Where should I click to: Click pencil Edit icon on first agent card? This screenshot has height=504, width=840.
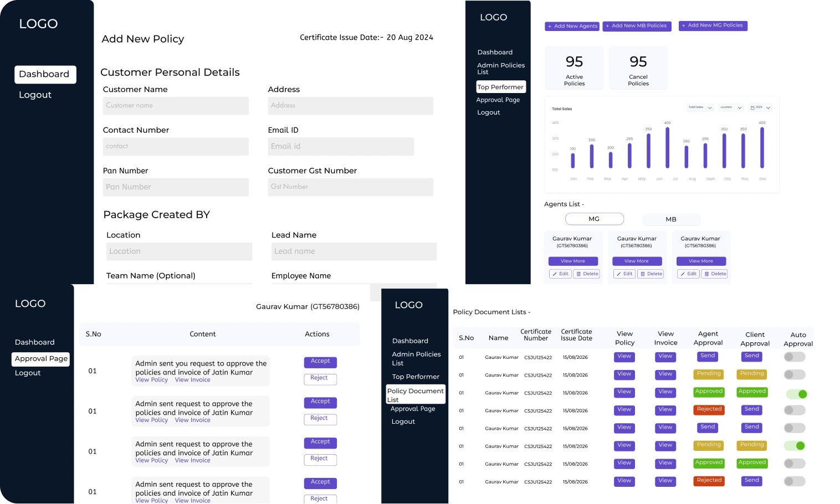555,274
